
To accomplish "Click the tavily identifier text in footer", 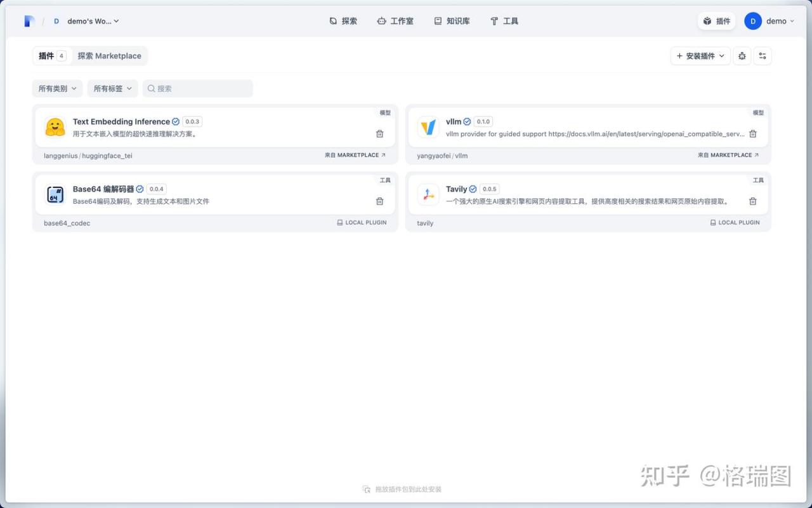I will (x=425, y=223).
